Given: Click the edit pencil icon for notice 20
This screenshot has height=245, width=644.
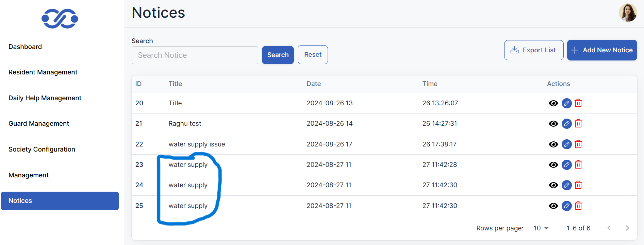Looking at the screenshot, I should click(566, 103).
